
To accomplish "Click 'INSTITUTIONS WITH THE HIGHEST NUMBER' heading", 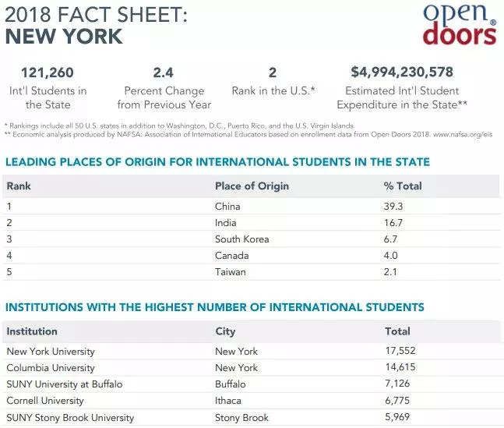I will (x=215, y=307).
